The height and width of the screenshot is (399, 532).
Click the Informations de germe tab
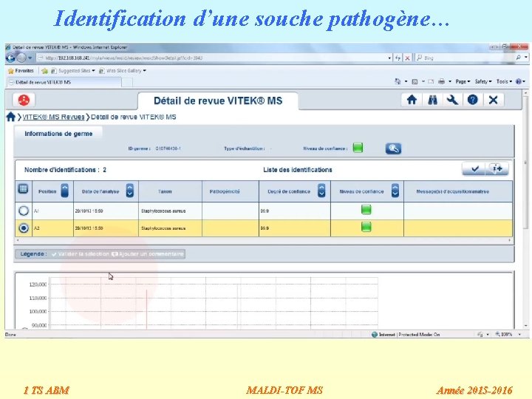(x=58, y=134)
